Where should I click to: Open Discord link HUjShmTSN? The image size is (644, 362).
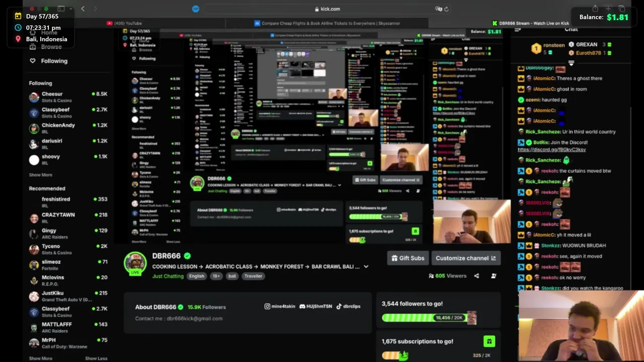click(x=315, y=306)
